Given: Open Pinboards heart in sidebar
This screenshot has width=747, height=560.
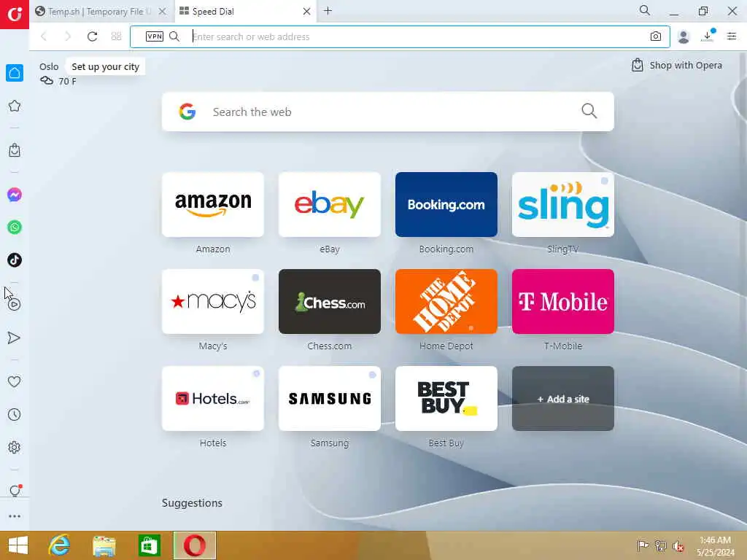Looking at the screenshot, I should (x=15, y=381).
